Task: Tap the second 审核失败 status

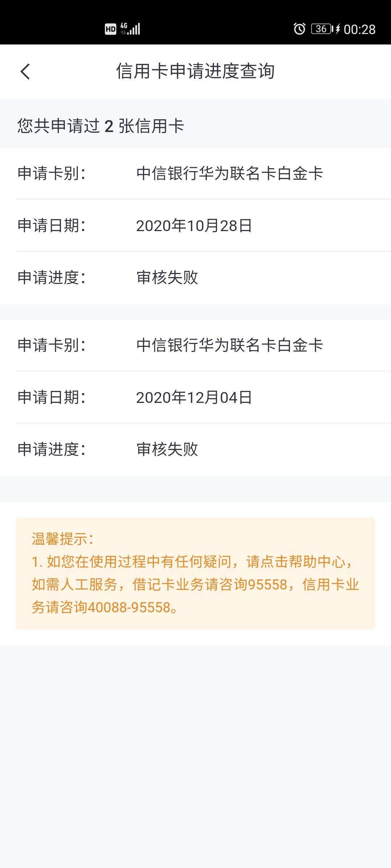Action: [167, 450]
